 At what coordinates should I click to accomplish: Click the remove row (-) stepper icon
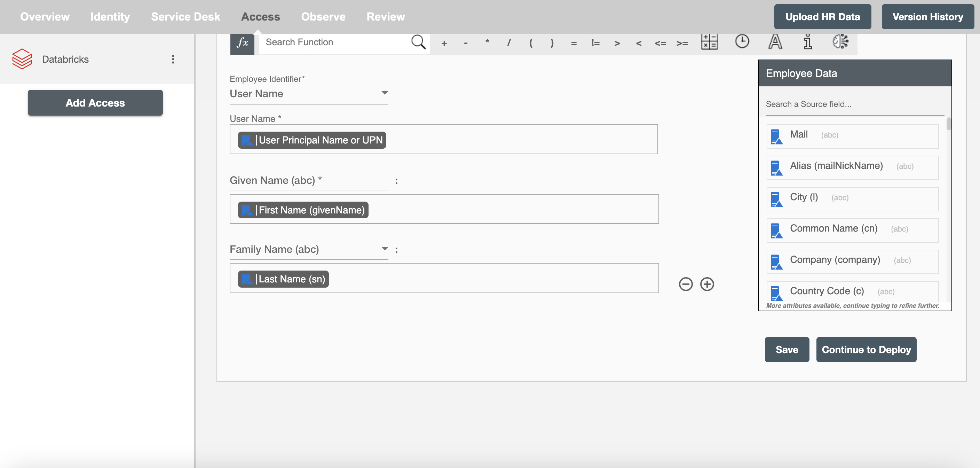[686, 284]
